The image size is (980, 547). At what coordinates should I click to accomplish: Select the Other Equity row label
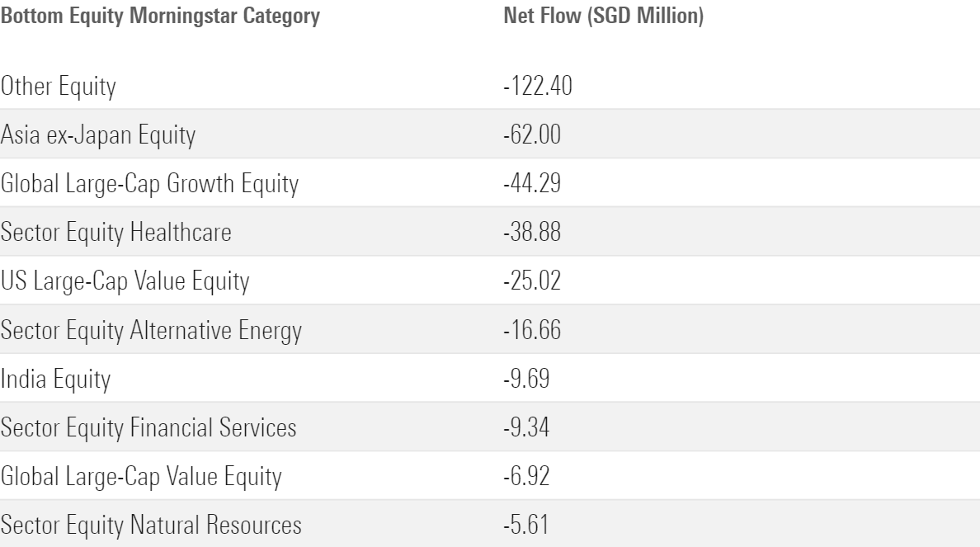pos(59,85)
